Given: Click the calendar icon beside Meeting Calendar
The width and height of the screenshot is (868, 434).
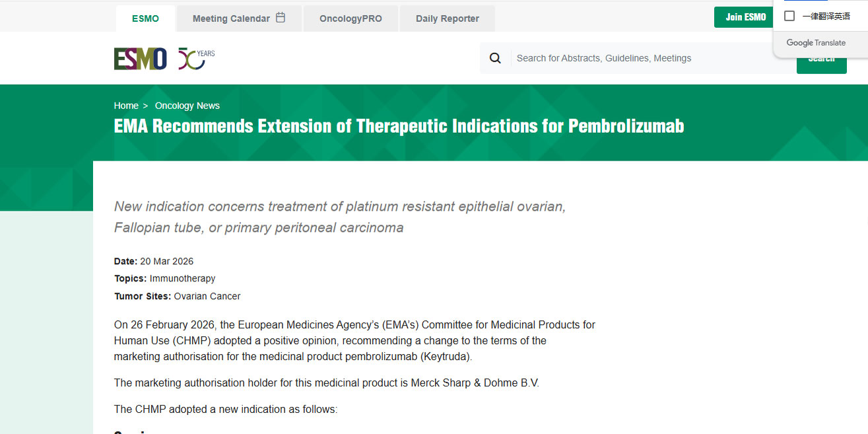Looking at the screenshot, I should click(x=281, y=18).
